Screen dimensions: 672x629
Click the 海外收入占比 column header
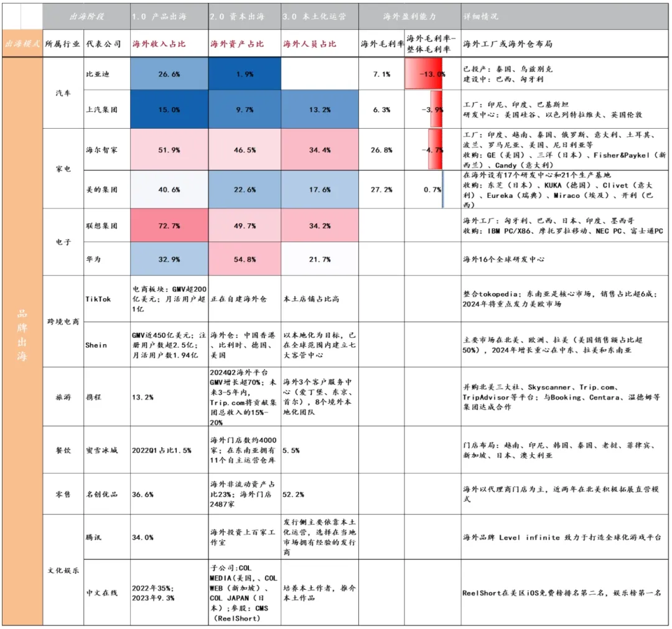pyautogui.click(x=169, y=44)
